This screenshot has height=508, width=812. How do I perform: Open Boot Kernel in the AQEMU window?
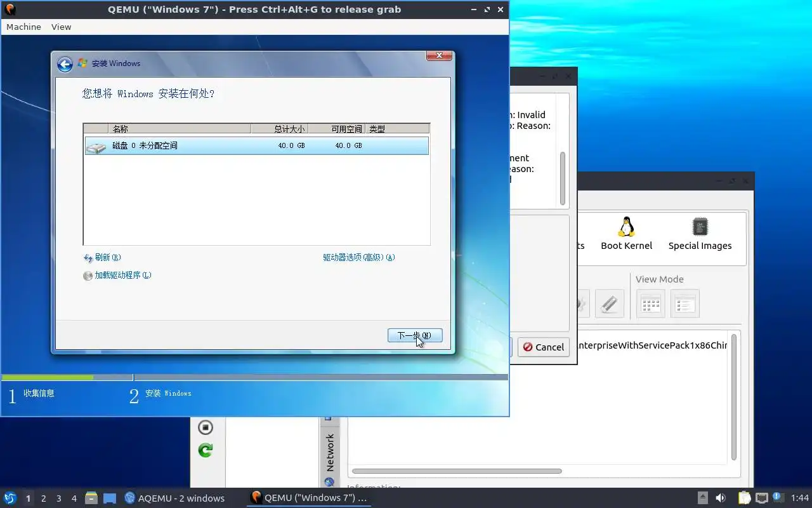[627, 234]
